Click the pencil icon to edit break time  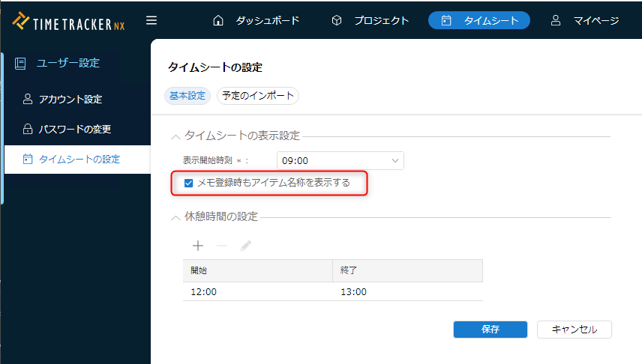246,246
